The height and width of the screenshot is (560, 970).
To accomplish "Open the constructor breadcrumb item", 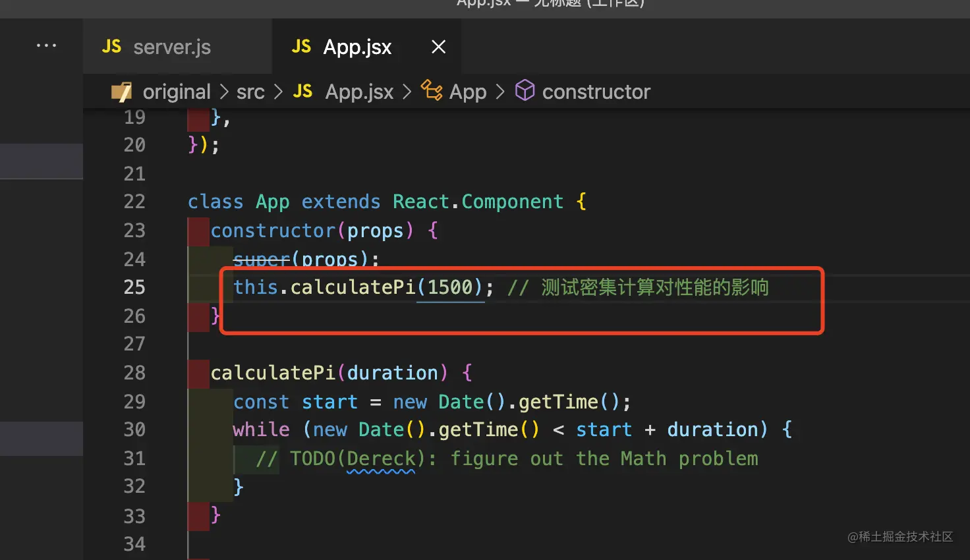I will [x=596, y=92].
